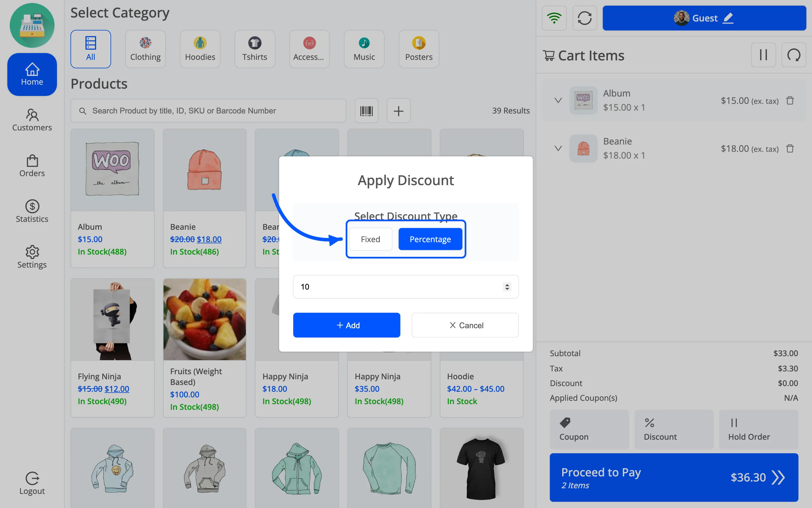Click the POS cash register logo
812x508 pixels.
pos(32,25)
